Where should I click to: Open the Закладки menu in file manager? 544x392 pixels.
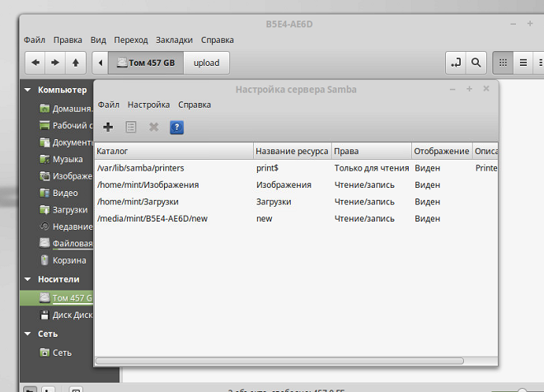point(174,40)
